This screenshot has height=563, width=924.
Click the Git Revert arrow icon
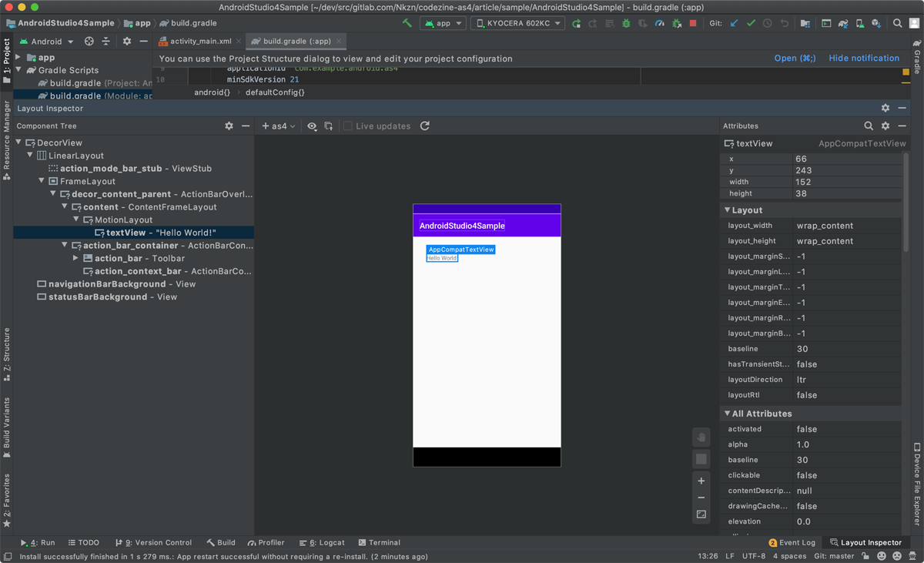(x=785, y=23)
